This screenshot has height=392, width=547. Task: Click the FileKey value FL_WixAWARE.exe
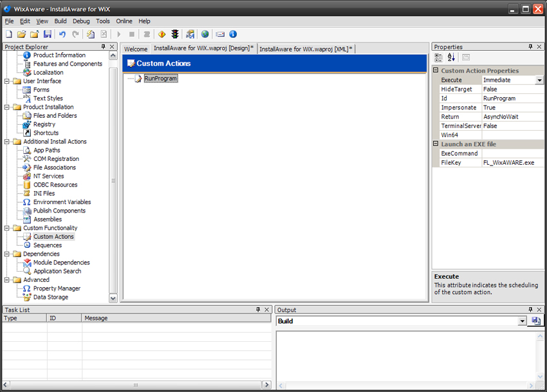[x=512, y=163]
